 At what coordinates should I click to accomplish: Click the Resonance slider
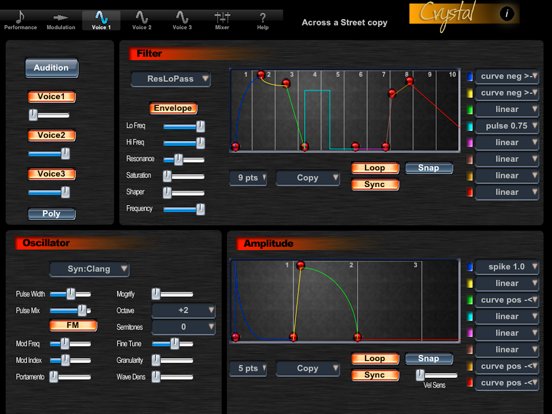coord(184,159)
